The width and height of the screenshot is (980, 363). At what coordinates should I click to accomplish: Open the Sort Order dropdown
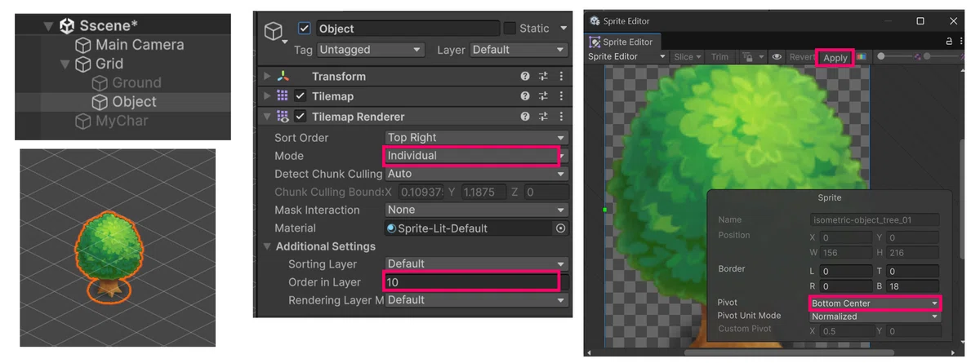[476, 138]
